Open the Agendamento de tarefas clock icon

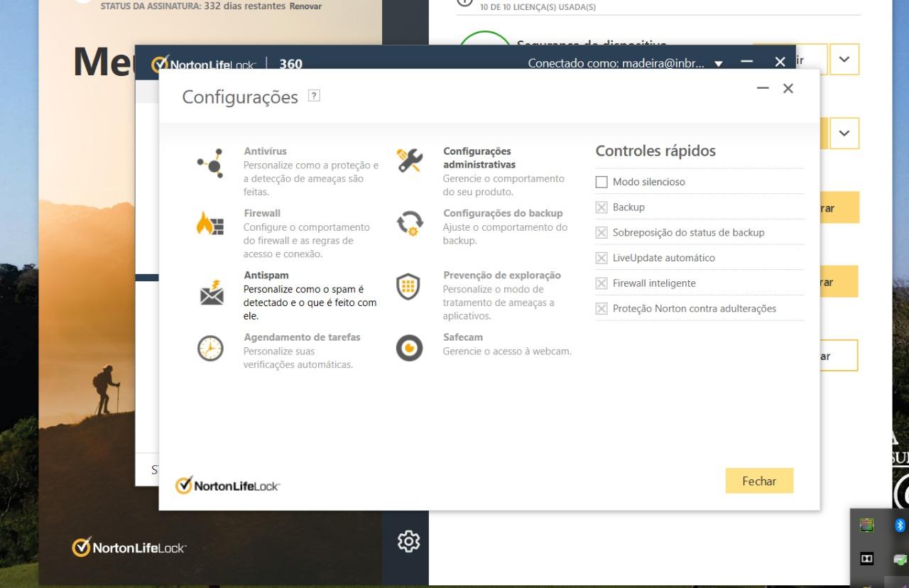[210, 347]
